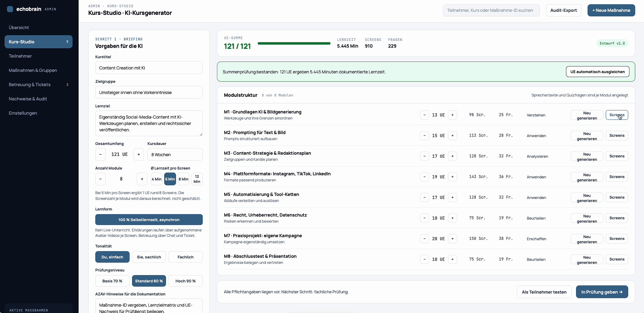The width and height of the screenshot is (644, 313).
Task: Select 6 Min Lernzeit pro Screen
Action: coord(170,179)
